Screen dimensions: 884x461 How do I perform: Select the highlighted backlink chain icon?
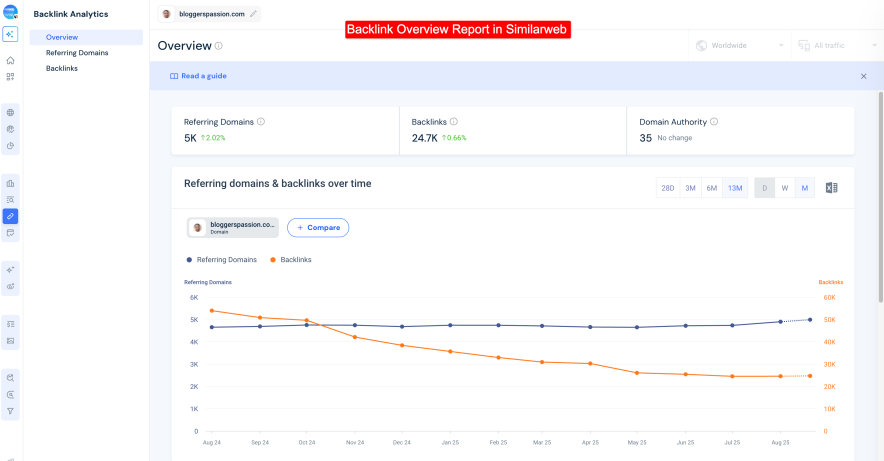(x=10, y=216)
